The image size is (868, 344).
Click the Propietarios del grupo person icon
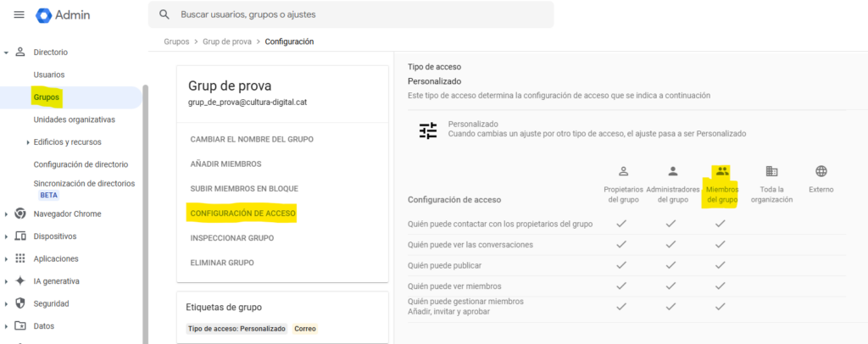622,171
